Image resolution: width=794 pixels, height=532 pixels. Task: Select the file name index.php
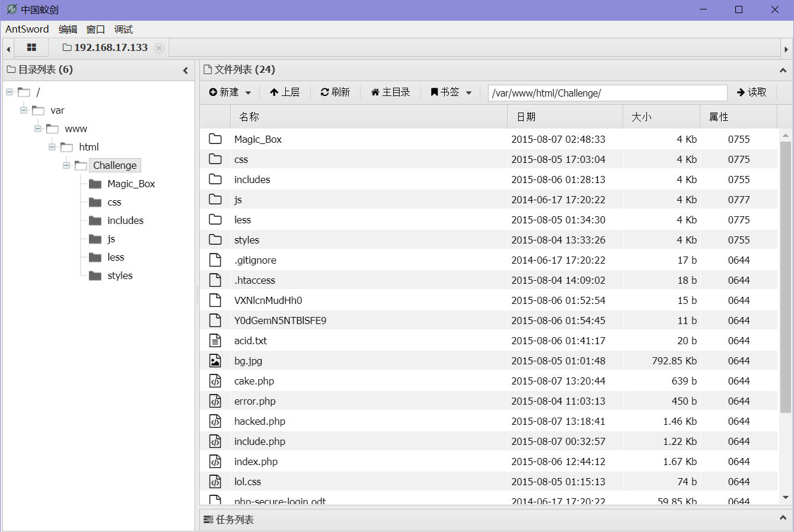click(x=256, y=462)
